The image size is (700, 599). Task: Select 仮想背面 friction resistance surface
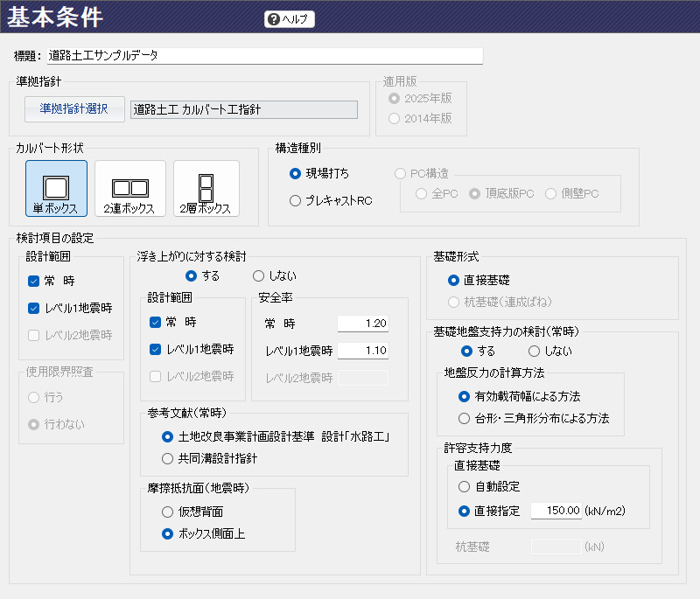pos(168,512)
